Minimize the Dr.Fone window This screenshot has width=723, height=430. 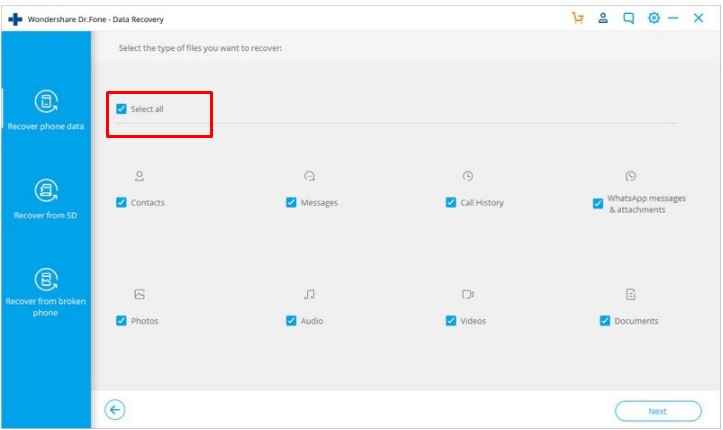tap(673, 18)
